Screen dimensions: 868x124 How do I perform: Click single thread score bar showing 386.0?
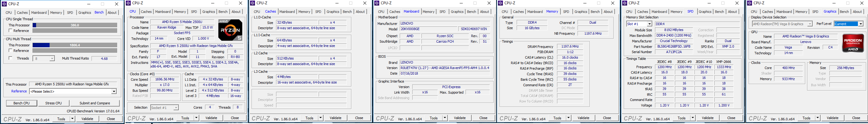(x=75, y=25)
